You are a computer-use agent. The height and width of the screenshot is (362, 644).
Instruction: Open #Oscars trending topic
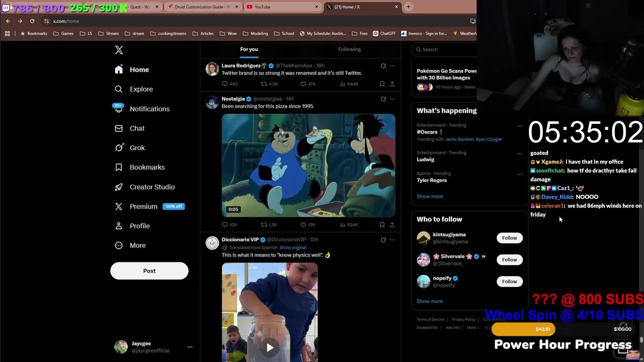click(x=427, y=132)
